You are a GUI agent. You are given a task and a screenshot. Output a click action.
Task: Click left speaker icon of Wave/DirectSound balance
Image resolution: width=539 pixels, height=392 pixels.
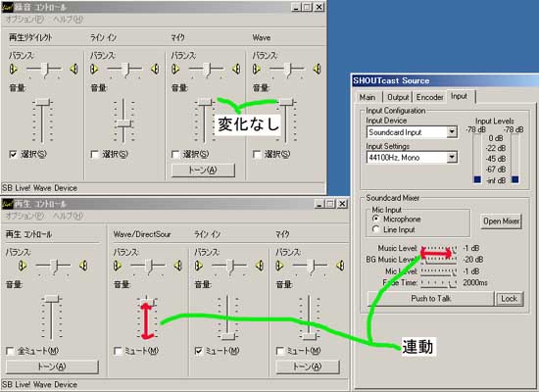(118, 266)
